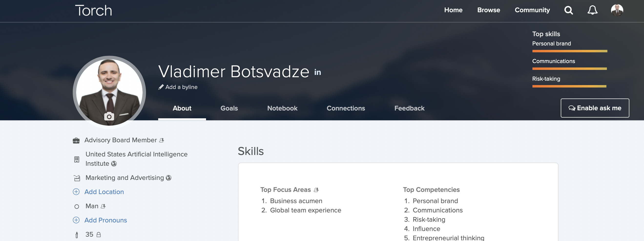Click globe visibility icon after Institute
Viewport: 644px width, 241px height.
tap(114, 164)
